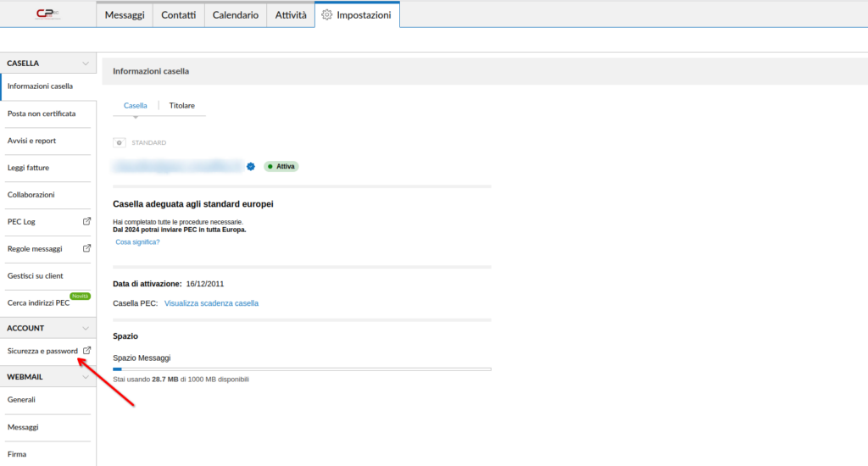Click the green Novità badge
This screenshot has height=466, width=868.
(80, 296)
